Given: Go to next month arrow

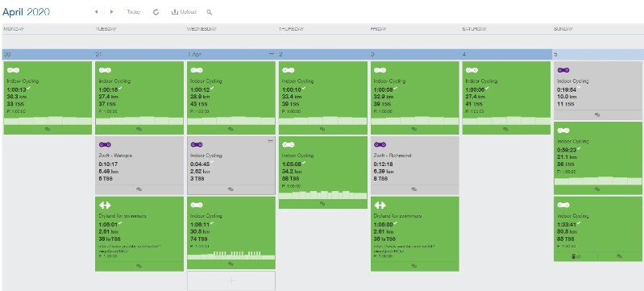Looking at the screenshot, I should [111, 12].
